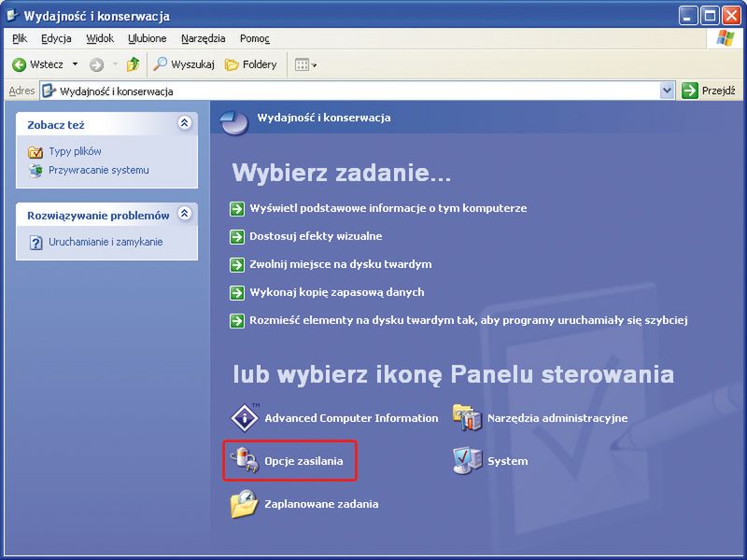Click the window title bar system icon
Image resolution: width=747 pixels, height=560 pixels.
(12, 16)
